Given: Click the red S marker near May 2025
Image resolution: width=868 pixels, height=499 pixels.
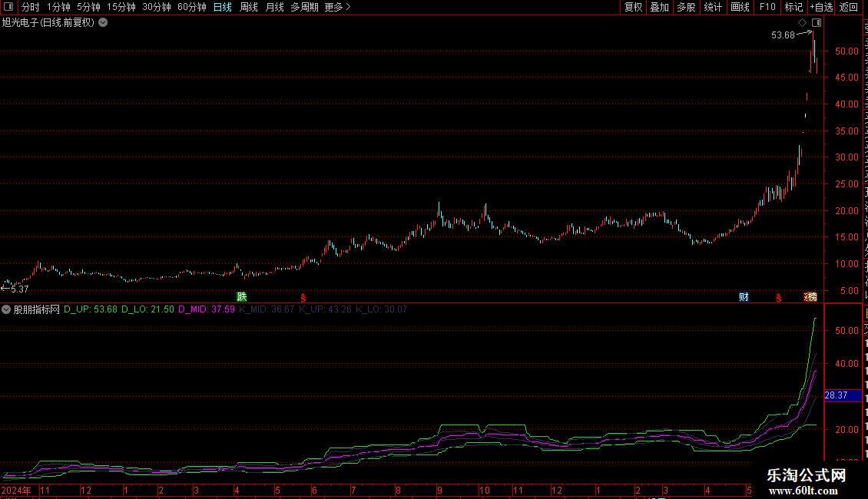Looking at the screenshot, I should click(x=778, y=298).
